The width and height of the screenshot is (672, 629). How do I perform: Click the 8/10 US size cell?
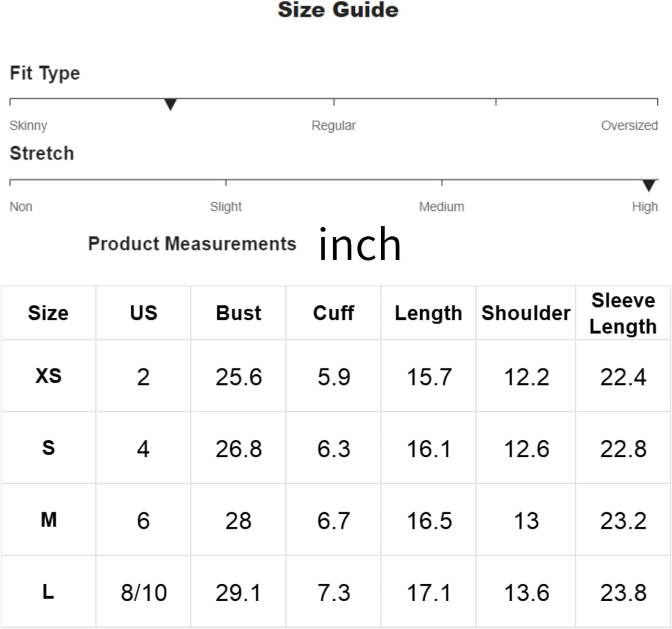144,593
